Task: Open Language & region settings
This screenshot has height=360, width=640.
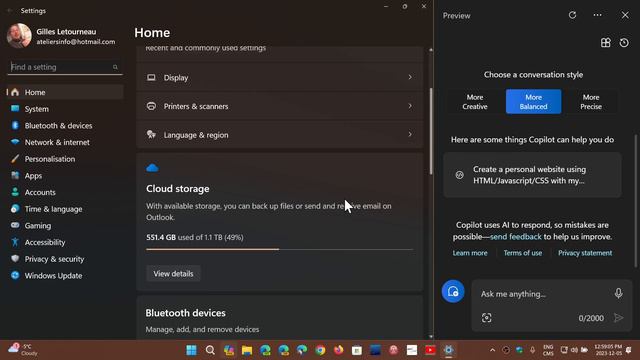Action: coord(280,135)
